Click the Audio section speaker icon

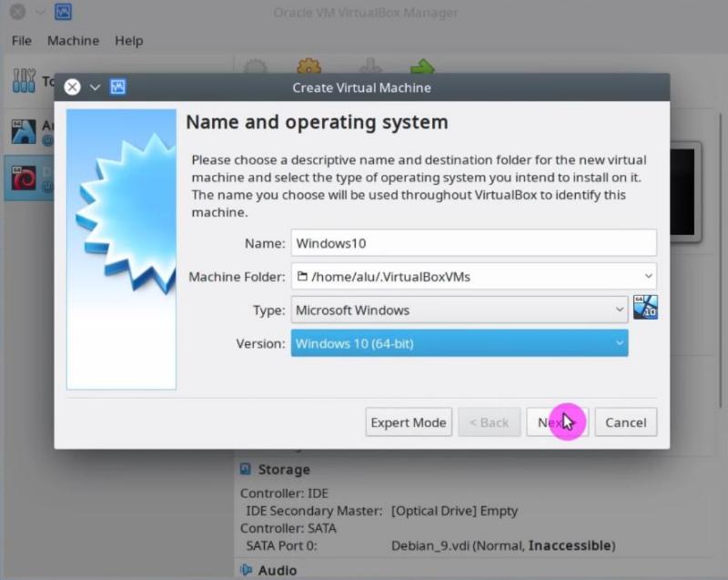click(246, 570)
